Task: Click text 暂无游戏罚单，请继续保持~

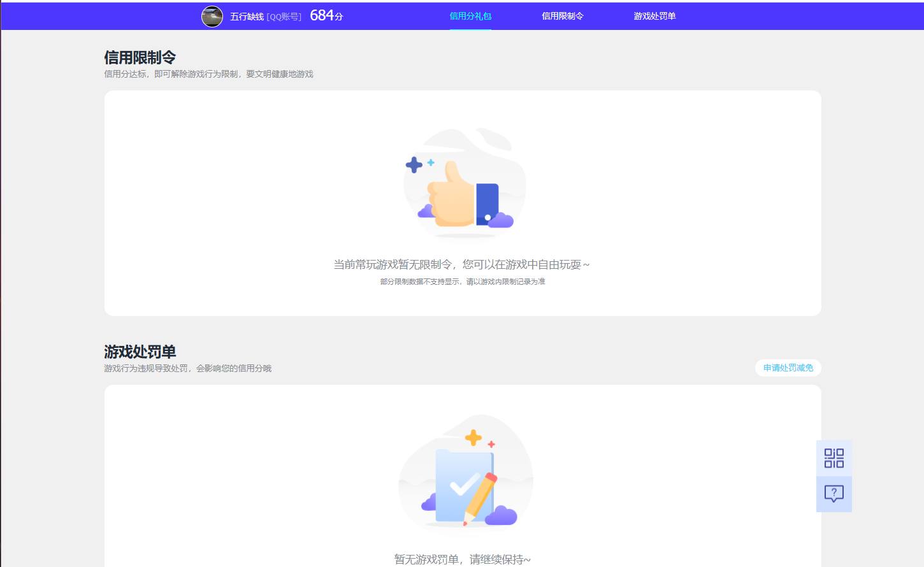Action: tap(463, 559)
